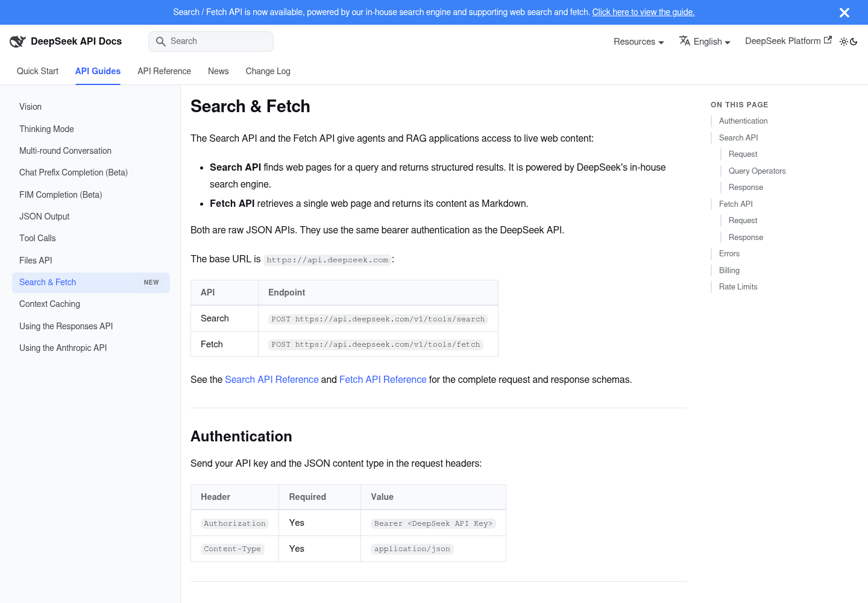868x603 pixels.
Task: Click the external link icon beside DeepSeek Platform
Action: click(x=828, y=40)
